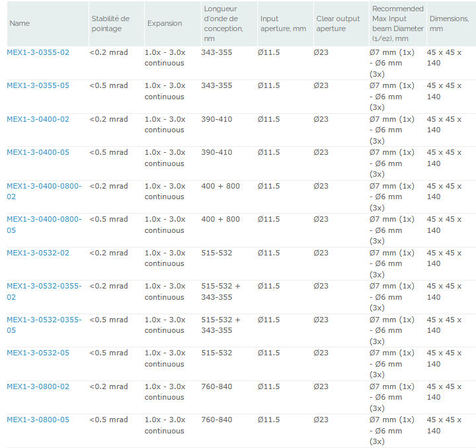476x448 pixels.
Task: Click the Stabilité de pointage column header
Action: click(110, 24)
